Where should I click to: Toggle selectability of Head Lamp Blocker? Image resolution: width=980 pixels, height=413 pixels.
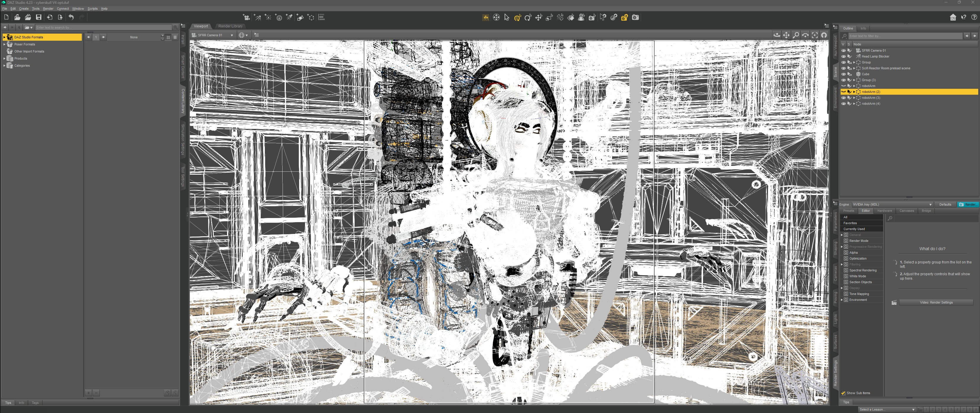click(849, 56)
